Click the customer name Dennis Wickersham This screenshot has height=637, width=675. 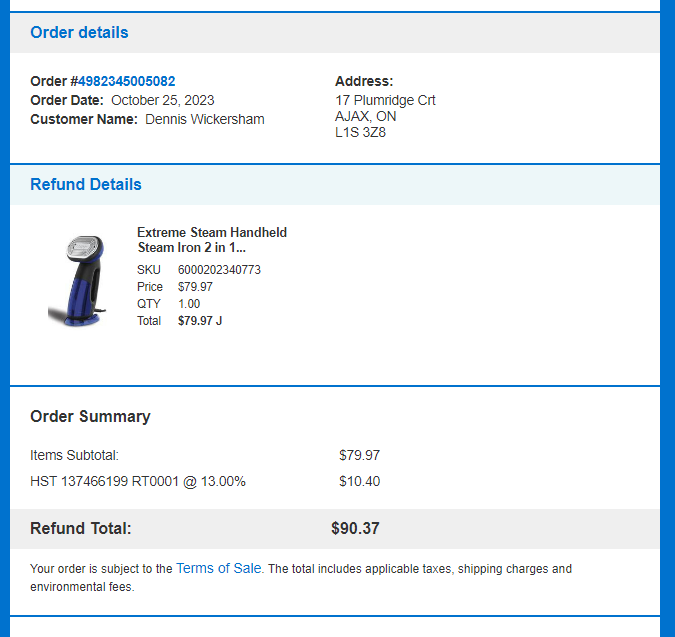(x=205, y=119)
